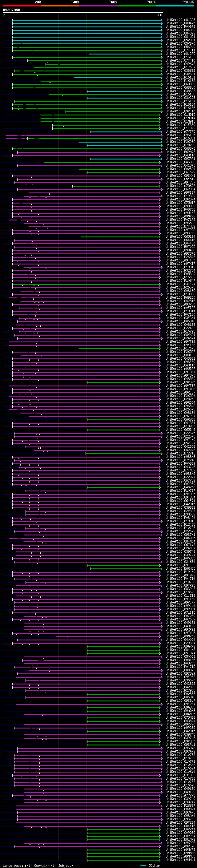Click hit label UniRef100_C1E330

[180, 125]
